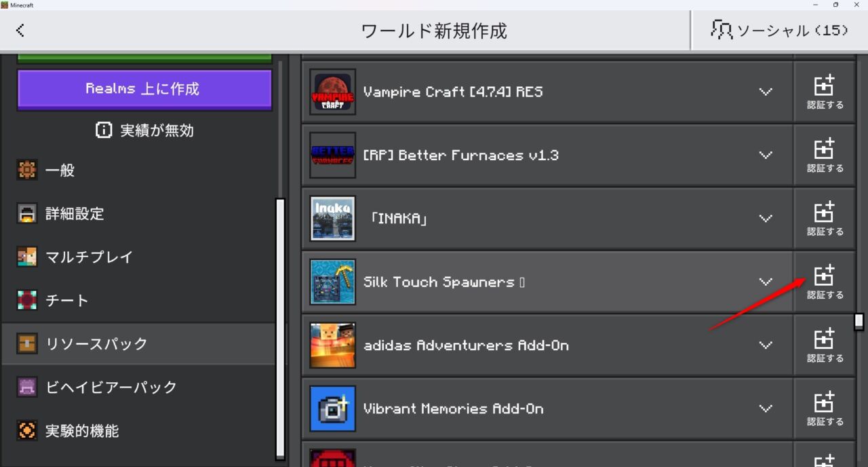Click the リソースパック chest icon

click(x=27, y=344)
